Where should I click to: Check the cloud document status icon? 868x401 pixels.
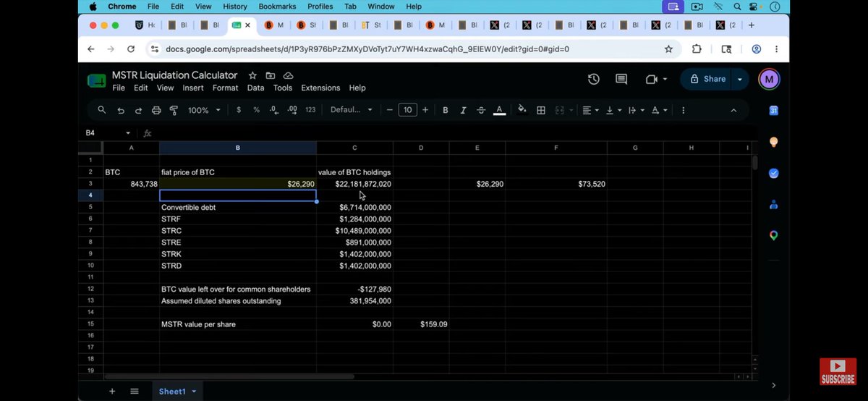tap(288, 75)
